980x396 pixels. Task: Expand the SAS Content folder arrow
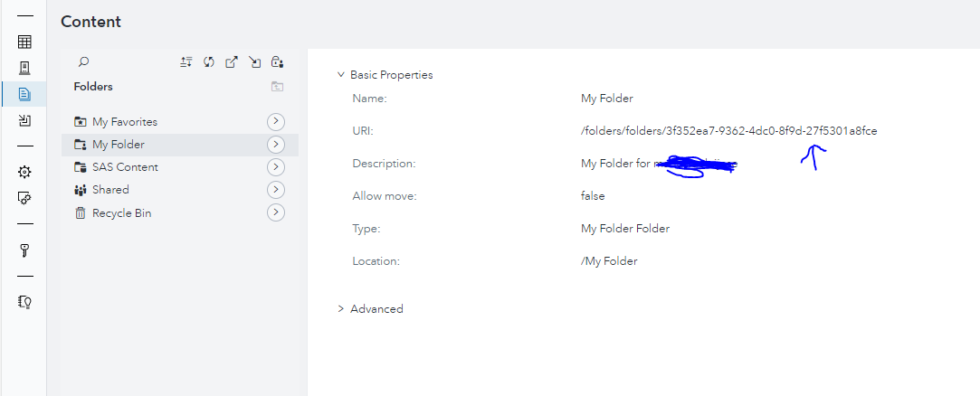point(276,167)
